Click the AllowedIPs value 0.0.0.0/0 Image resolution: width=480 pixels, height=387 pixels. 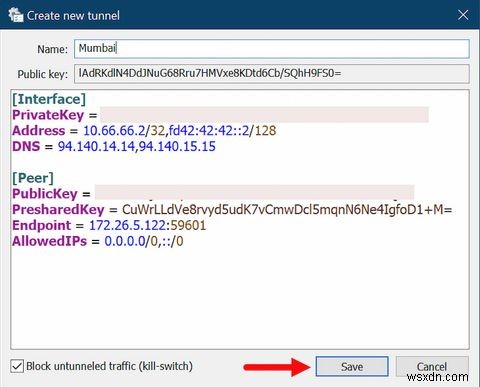coord(131,241)
